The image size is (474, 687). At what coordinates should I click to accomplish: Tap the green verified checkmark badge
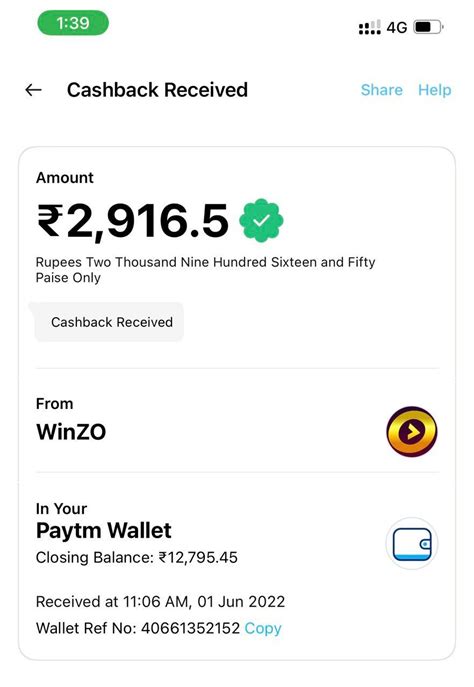point(261,220)
